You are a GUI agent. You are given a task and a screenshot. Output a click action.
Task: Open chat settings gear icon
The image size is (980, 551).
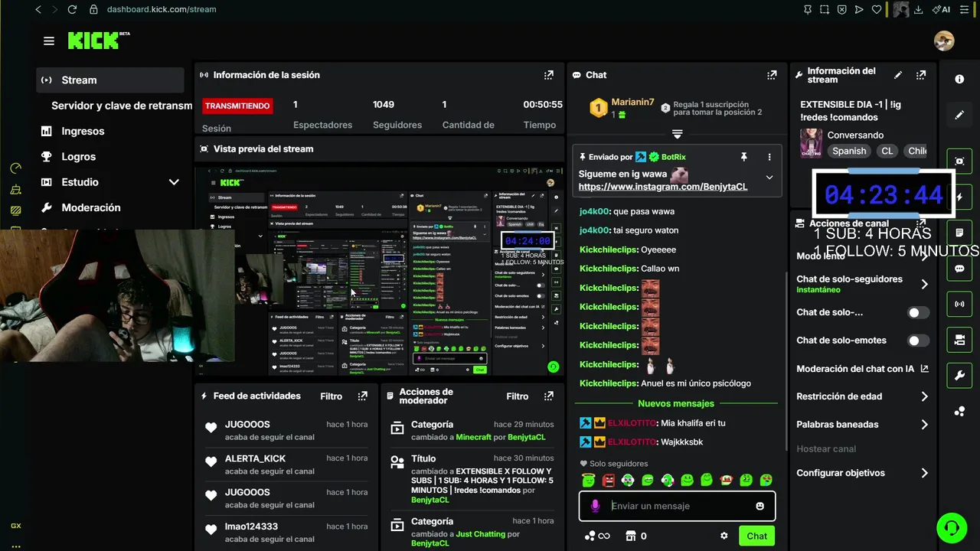point(724,536)
